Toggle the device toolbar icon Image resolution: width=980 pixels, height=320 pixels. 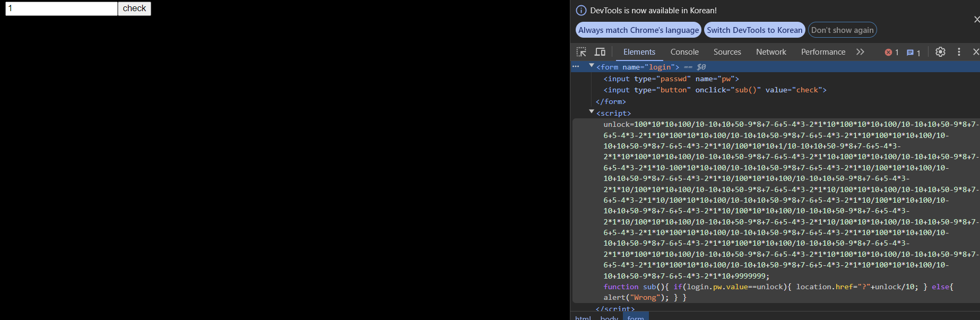tap(600, 52)
